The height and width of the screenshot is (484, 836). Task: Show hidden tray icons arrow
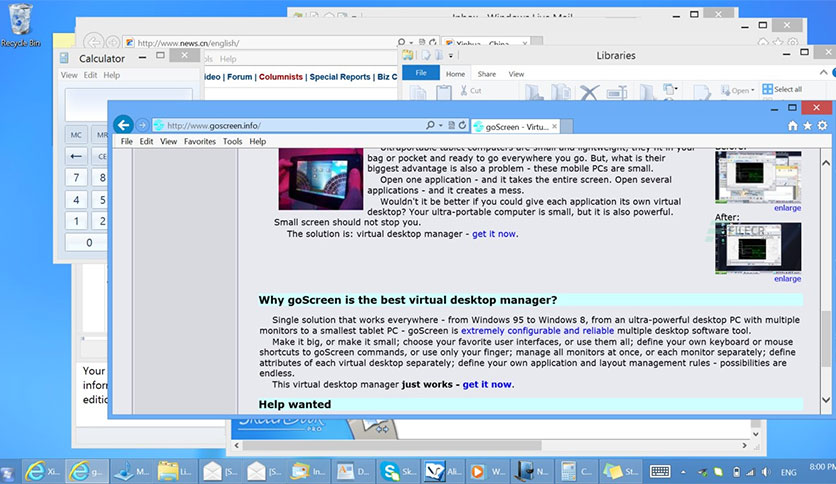coord(683,472)
